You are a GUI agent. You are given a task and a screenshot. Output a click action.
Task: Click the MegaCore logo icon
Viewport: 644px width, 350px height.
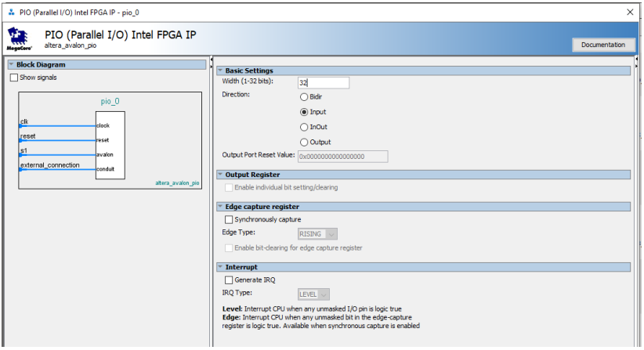[x=19, y=39]
